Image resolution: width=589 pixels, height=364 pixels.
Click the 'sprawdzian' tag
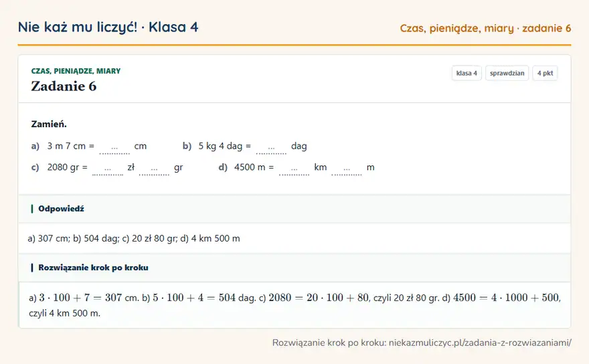click(507, 73)
